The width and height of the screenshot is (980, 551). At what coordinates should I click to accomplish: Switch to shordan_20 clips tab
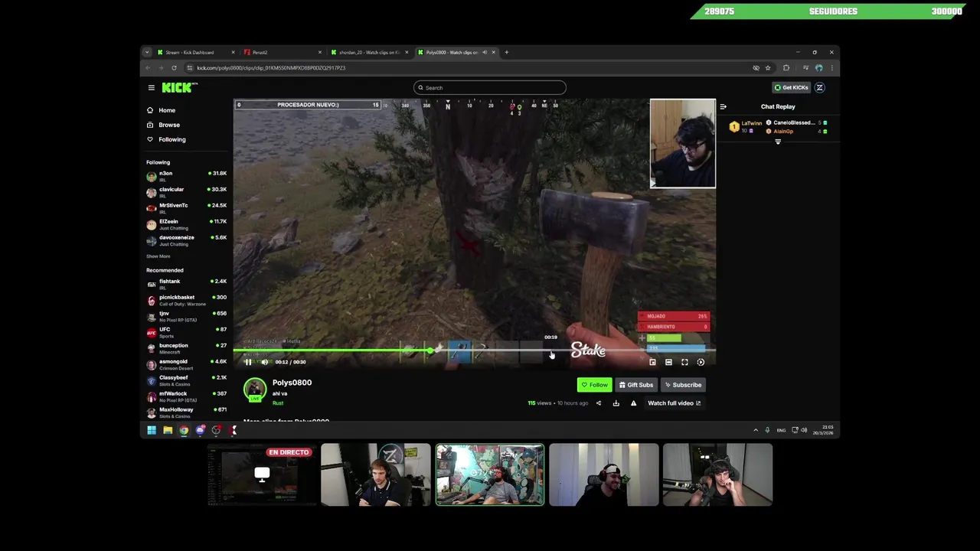point(368,52)
